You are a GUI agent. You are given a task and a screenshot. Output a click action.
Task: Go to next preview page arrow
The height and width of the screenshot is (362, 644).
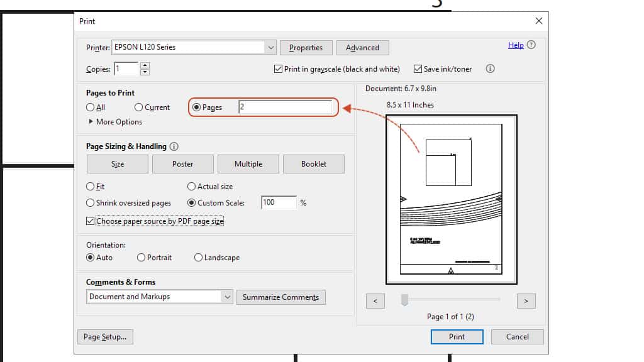[526, 301]
